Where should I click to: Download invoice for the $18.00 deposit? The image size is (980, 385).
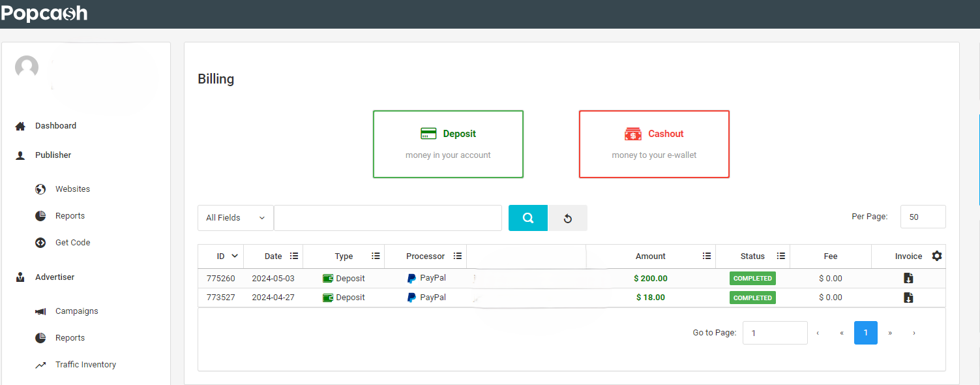(x=908, y=298)
